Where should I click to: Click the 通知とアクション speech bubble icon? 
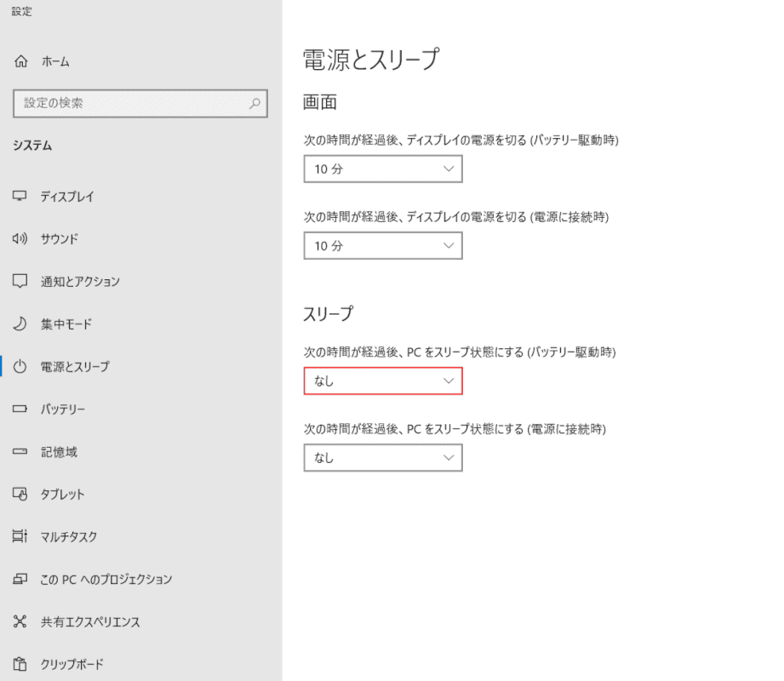tap(20, 281)
